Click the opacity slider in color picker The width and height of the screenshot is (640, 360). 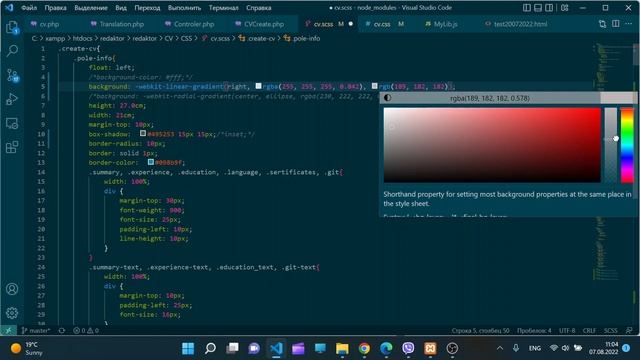point(611,145)
